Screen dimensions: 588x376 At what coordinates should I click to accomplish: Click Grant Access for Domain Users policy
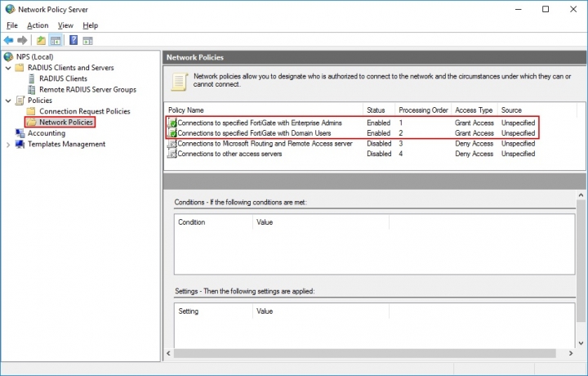coord(474,133)
